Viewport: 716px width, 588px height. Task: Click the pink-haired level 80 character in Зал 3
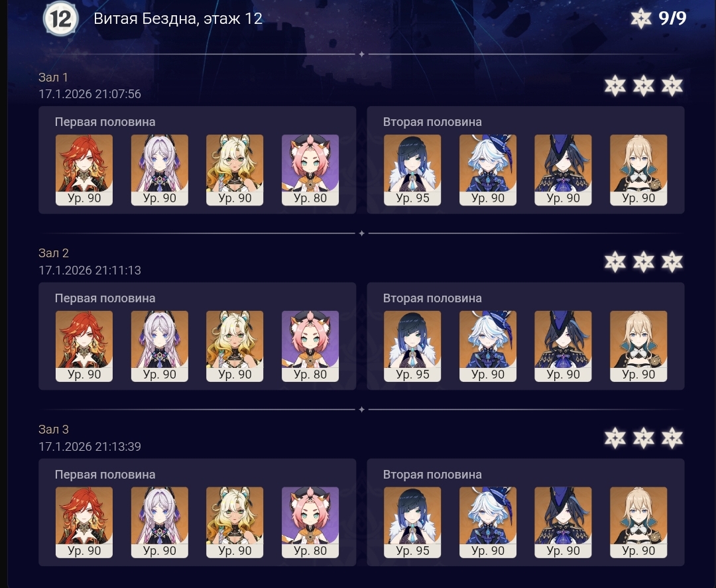tap(310, 522)
